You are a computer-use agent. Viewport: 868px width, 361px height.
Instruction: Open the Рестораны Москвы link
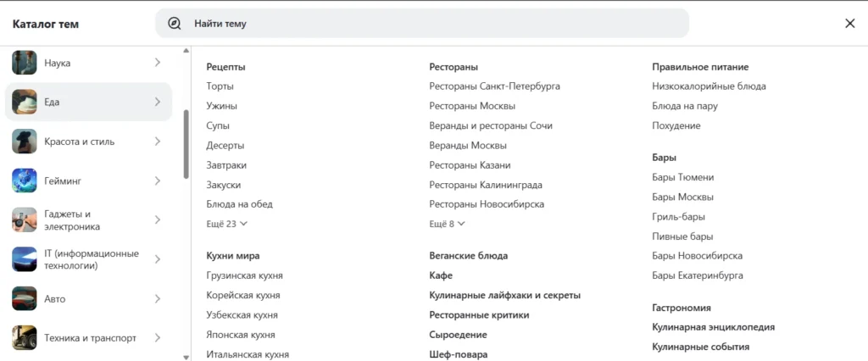472,106
